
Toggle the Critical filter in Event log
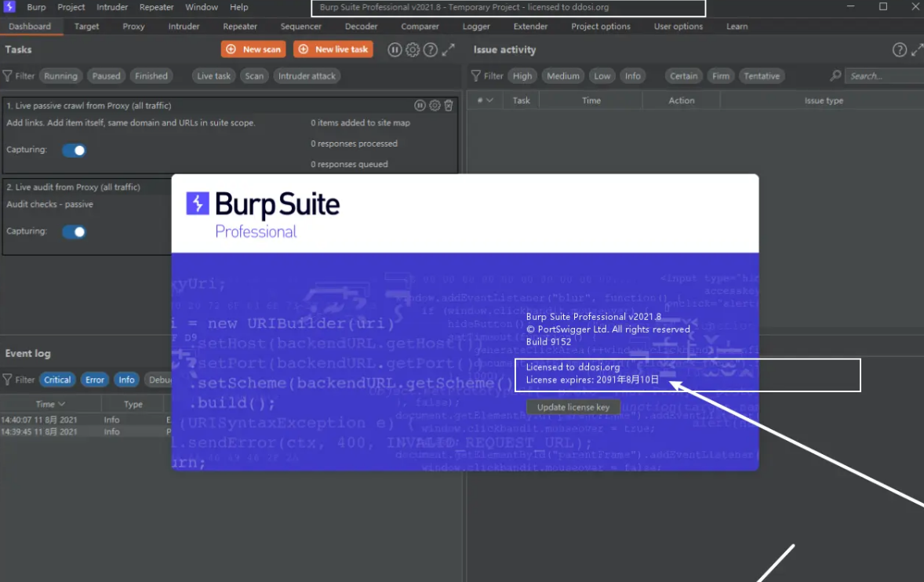click(57, 380)
